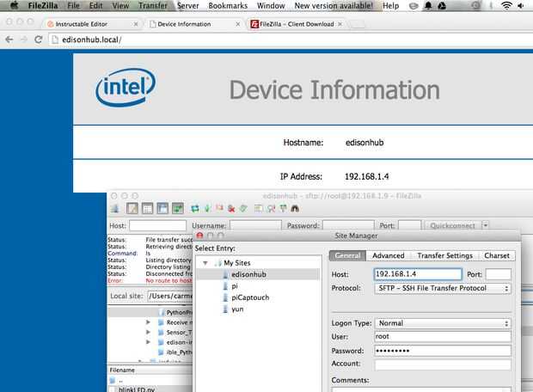Click the refresh file lists icon

tap(195, 208)
